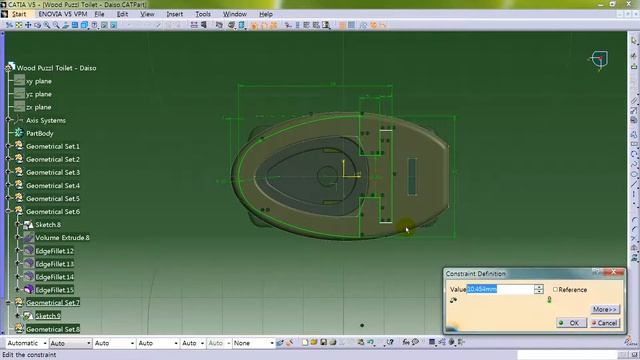Open the Automatic dropdown in graphic properties
Viewport: 640px width, 360px height.
pyautogui.click(x=27, y=343)
